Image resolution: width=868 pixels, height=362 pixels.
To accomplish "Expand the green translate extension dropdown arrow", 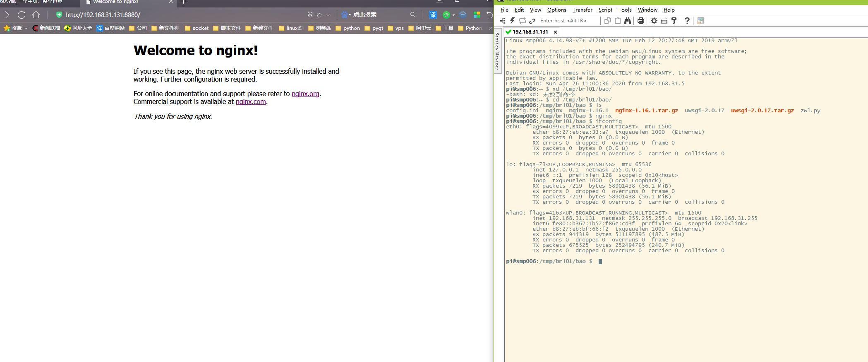I will (x=454, y=15).
